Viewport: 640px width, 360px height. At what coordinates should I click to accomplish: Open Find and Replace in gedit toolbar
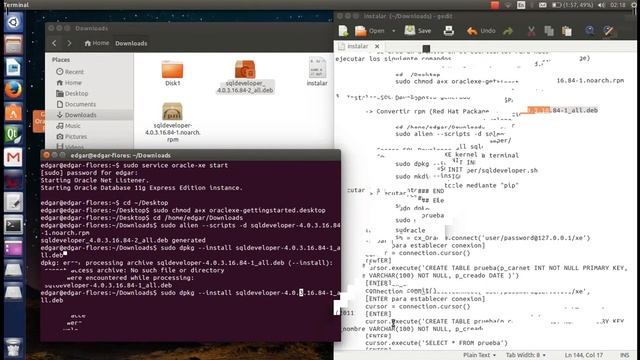coord(608,31)
